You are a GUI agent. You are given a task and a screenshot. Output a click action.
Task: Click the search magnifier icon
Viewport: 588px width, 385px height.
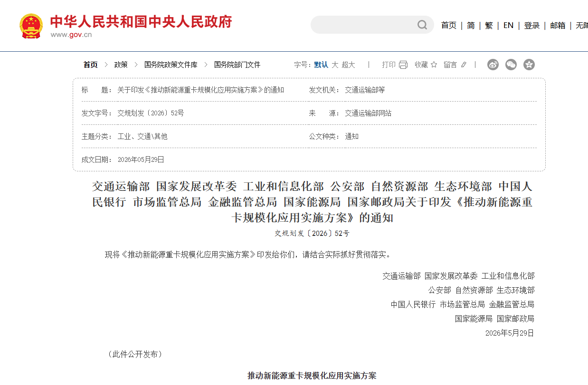[x=422, y=25]
